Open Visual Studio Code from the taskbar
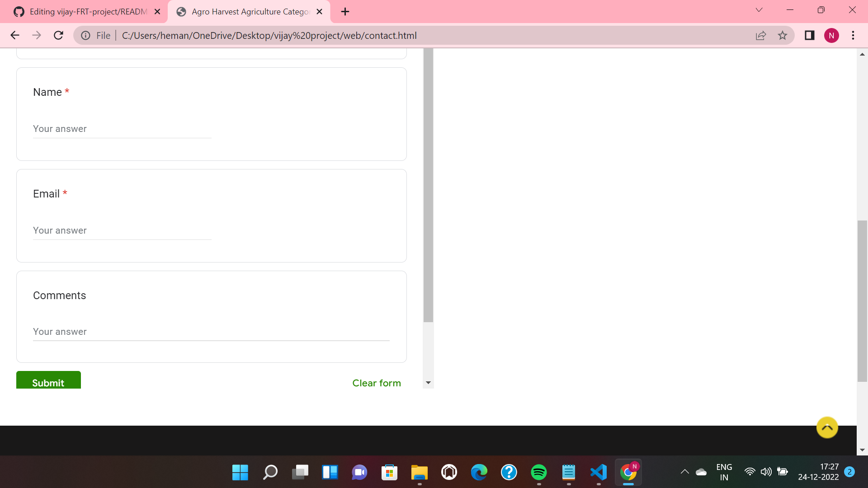 click(x=598, y=473)
